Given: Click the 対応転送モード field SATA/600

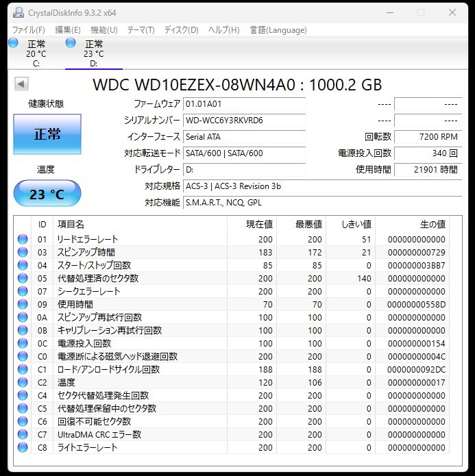Looking at the screenshot, I should (244, 153).
